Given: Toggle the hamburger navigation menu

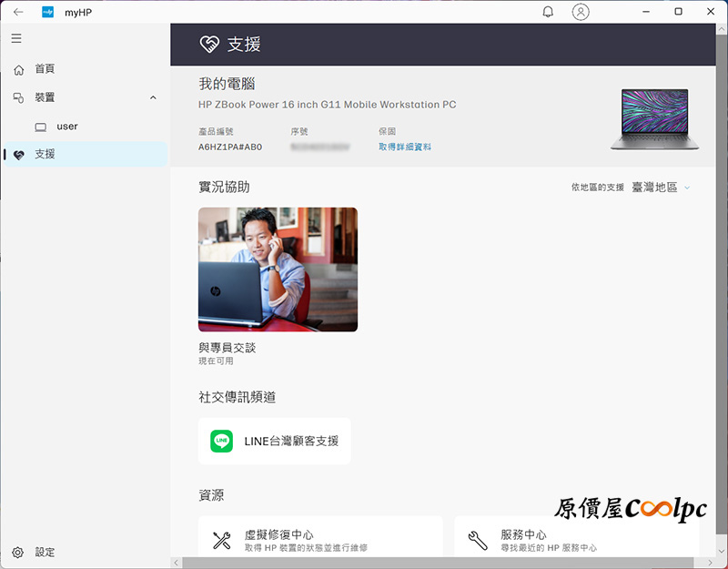Looking at the screenshot, I should click(16, 38).
